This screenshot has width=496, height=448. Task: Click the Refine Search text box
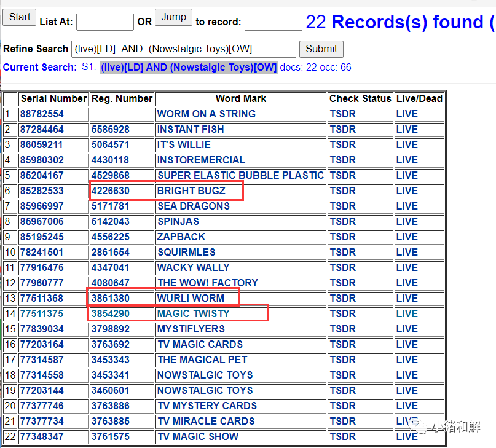184,49
